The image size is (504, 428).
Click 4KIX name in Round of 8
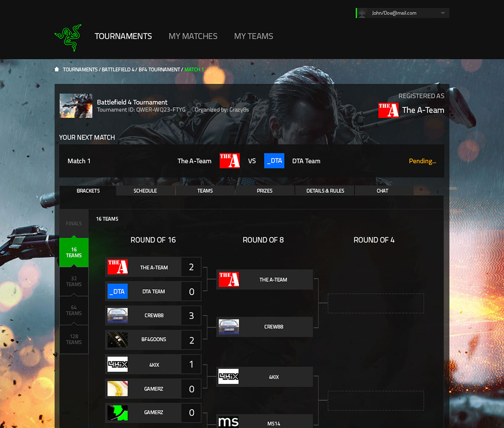pyautogui.click(x=274, y=377)
